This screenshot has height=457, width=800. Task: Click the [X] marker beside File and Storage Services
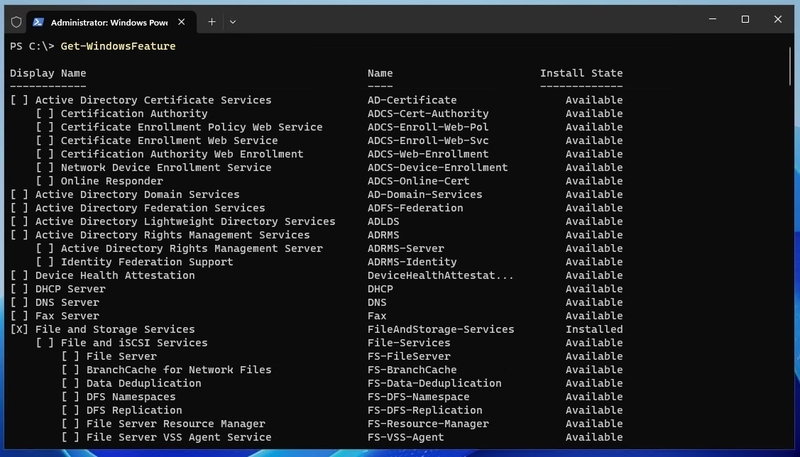19,329
